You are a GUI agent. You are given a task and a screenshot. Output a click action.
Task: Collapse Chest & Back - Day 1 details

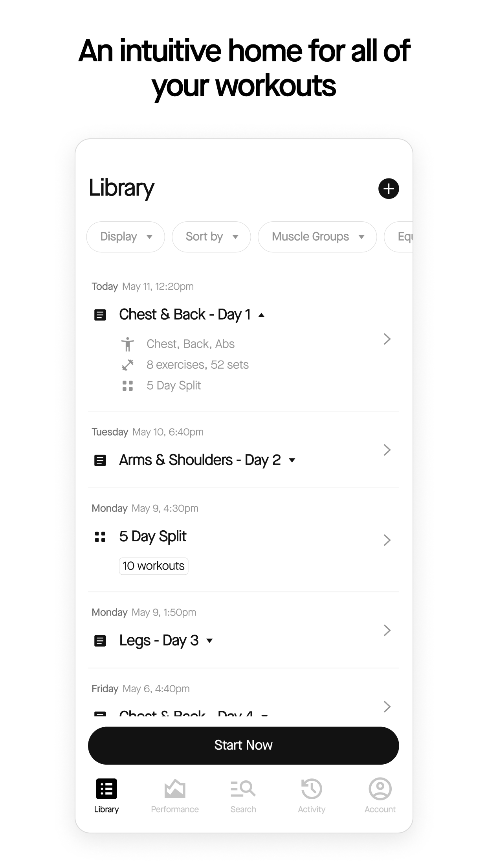click(x=262, y=315)
